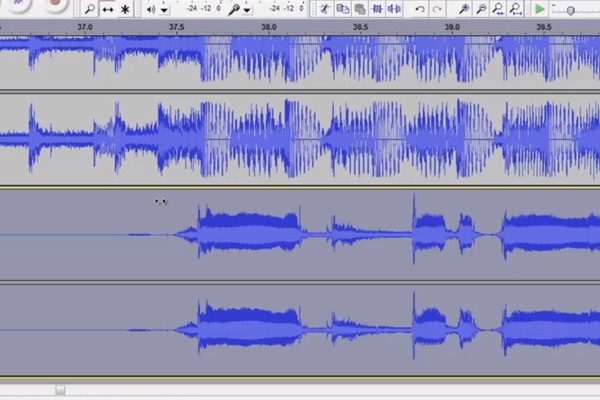Click the horizontal scrollbar thumb
Image resolution: width=600 pixels, height=400 pixels.
click(x=60, y=389)
